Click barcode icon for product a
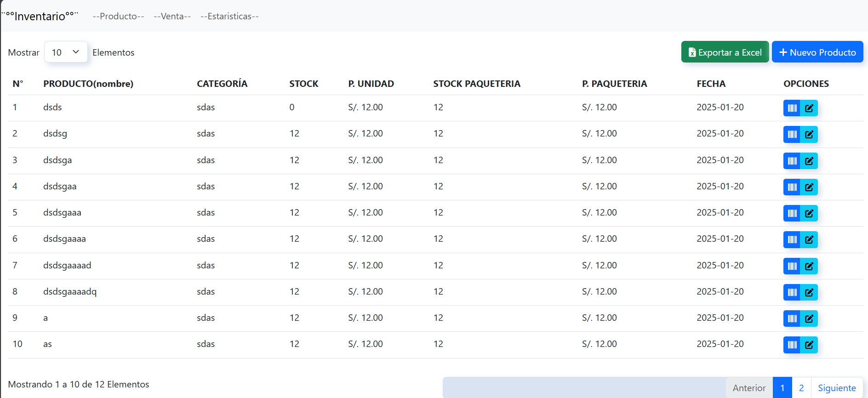The image size is (868, 398). 792,318
